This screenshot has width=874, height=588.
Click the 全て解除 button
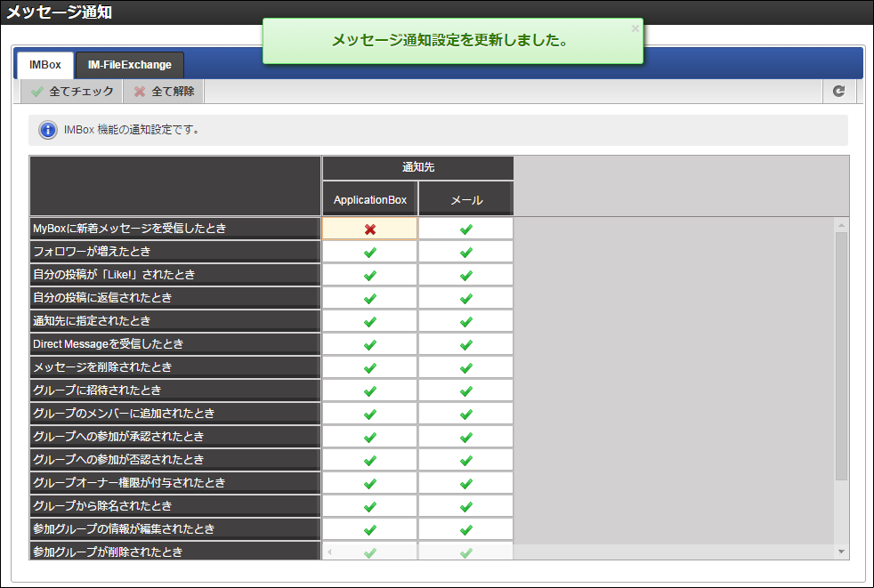click(x=164, y=92)
